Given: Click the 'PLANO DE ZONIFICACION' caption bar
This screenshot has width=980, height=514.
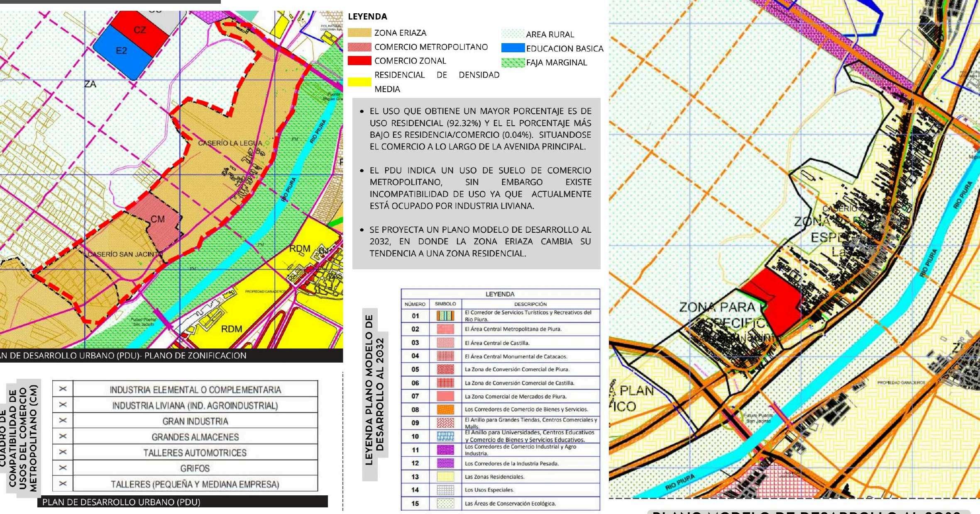Looking at the screenshot, I should (171, 356).
